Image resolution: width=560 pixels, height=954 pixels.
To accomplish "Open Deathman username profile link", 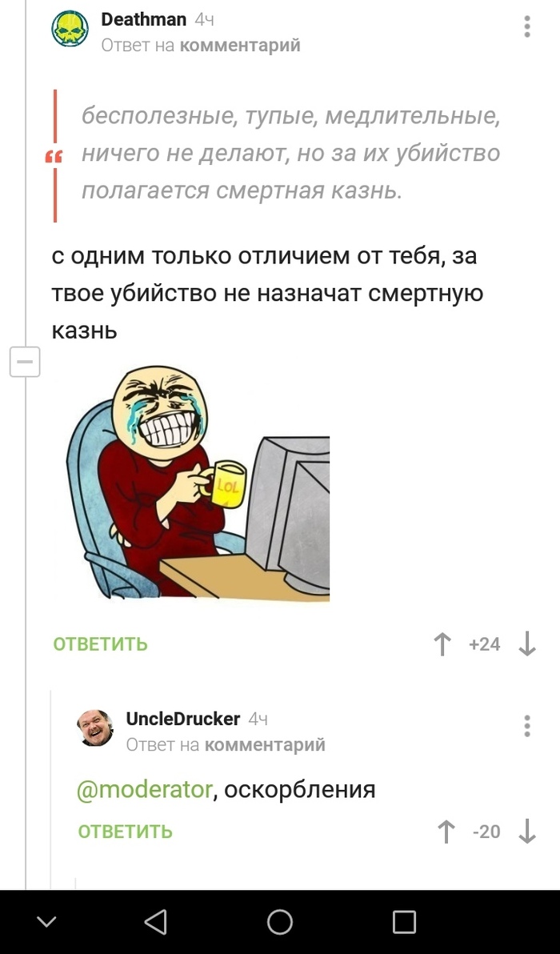I will pos(143,19).
